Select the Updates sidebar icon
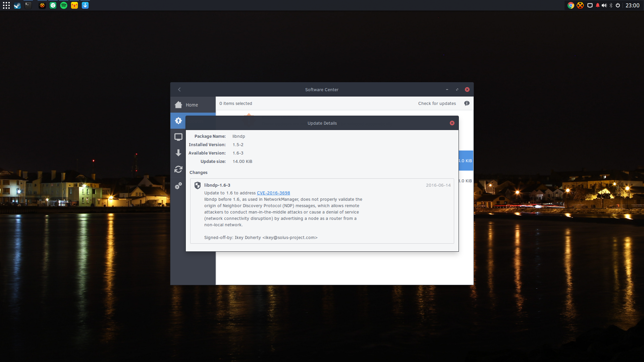 [178, 121]
